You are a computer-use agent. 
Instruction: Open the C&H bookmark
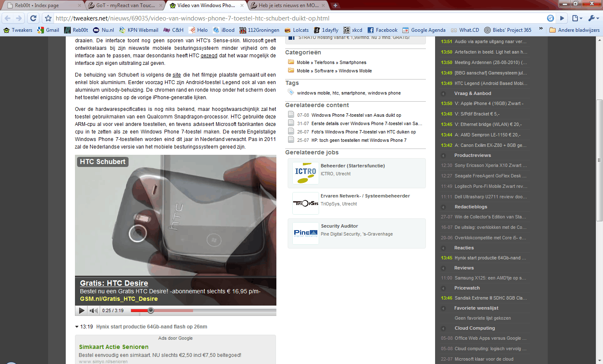pos(173,30)
